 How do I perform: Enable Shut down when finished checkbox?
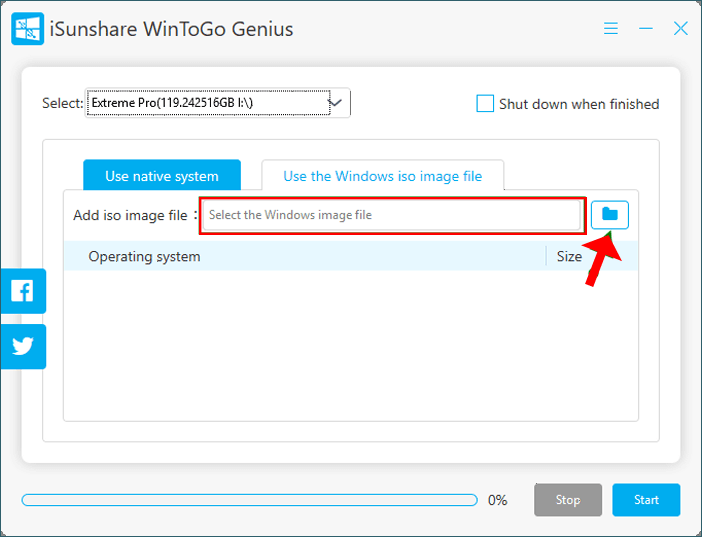485,103
